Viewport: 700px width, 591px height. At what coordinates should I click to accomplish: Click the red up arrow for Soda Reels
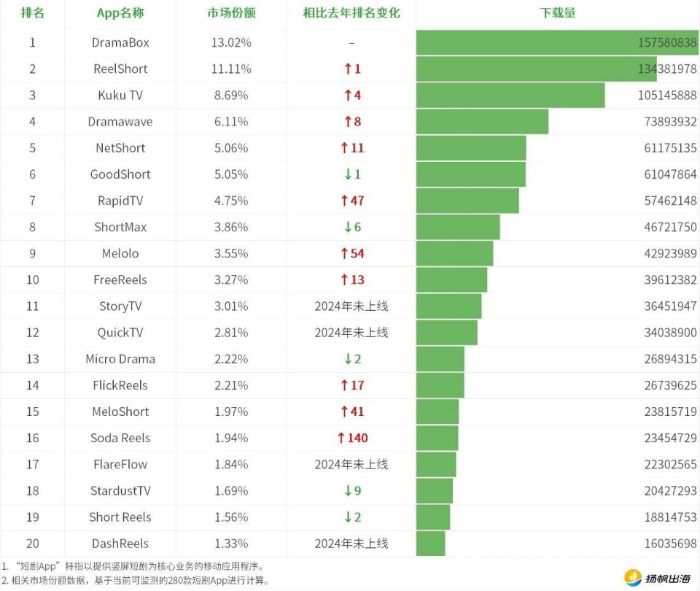[x=341, y=439]
